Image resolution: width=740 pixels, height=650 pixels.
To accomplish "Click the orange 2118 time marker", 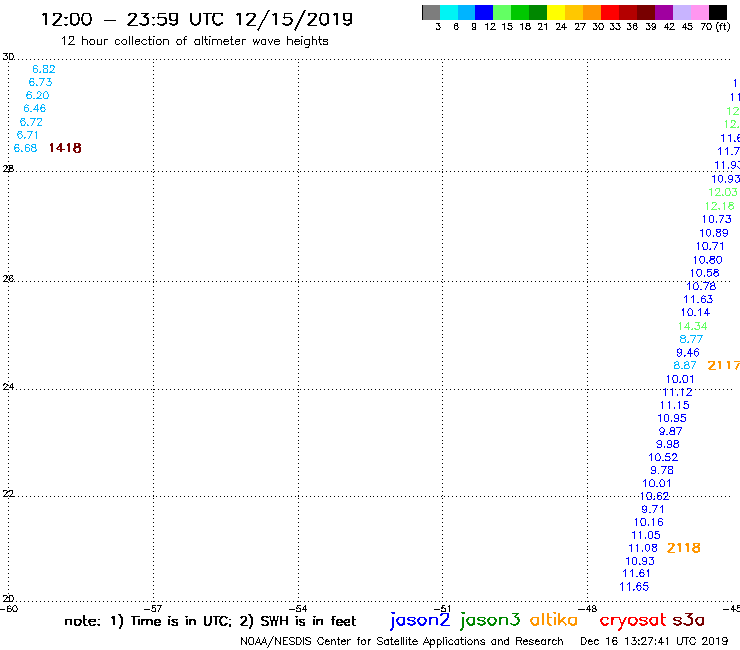I will 683,548.
